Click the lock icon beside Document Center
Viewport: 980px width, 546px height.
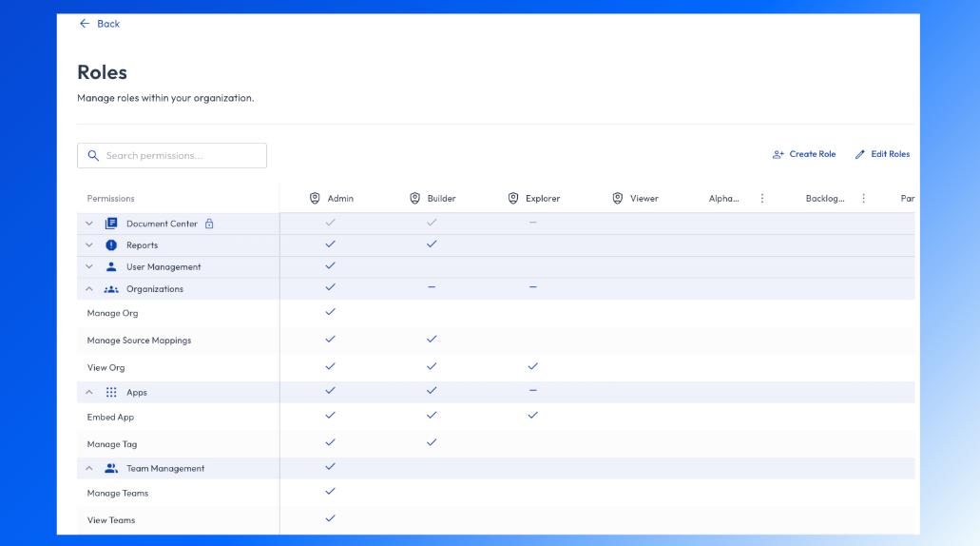click(209, 224)
